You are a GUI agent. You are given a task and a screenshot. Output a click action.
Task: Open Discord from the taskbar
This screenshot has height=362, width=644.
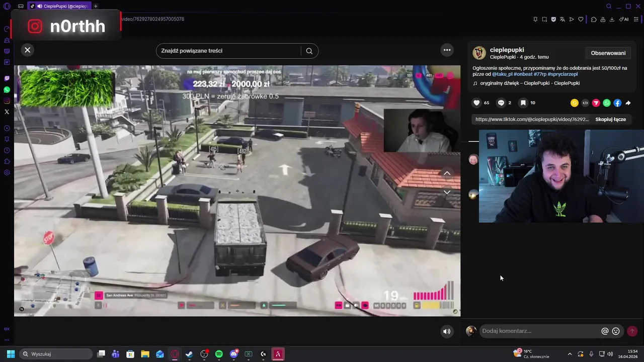pyautogui.click(x=233, y=354)
